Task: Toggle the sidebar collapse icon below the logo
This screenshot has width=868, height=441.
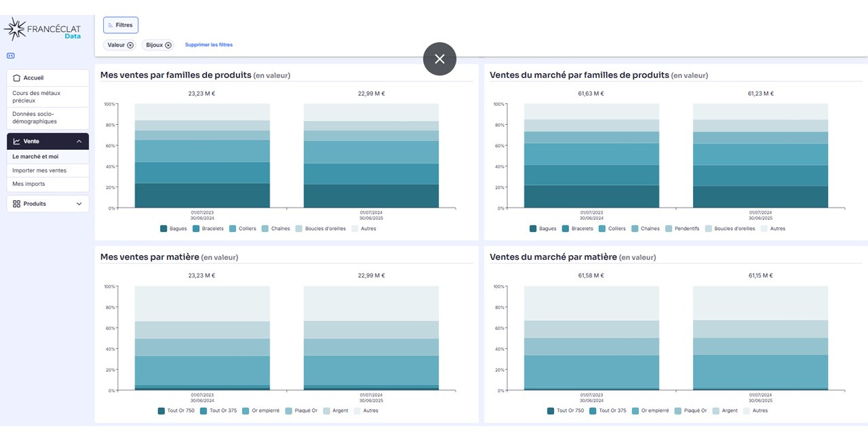Action: pos(11,56)
